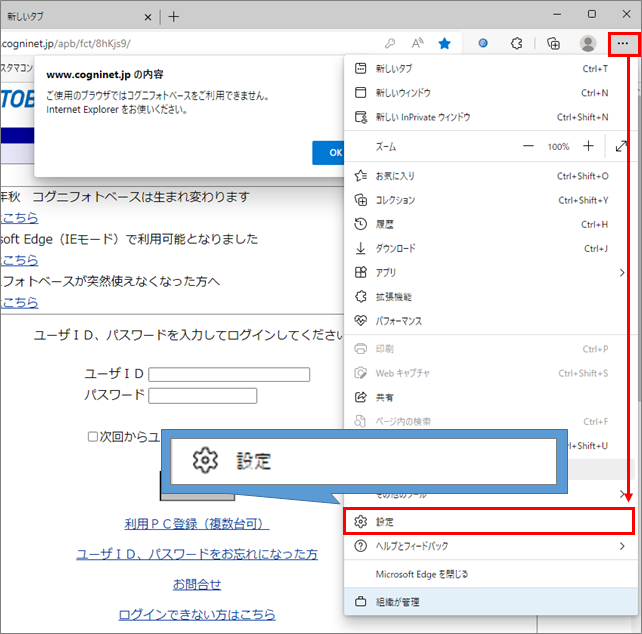
Task: Click the help question mark icon
Action: 361,546
